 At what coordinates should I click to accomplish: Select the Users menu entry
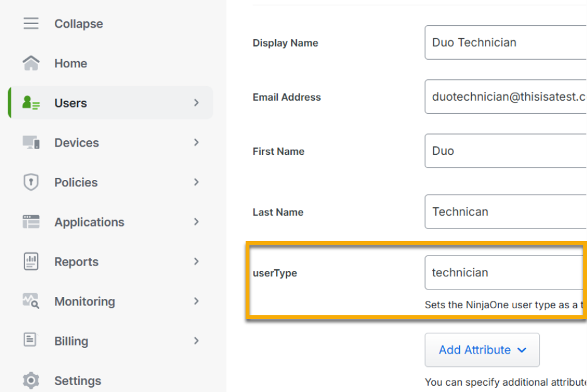(x=70, y=103)
